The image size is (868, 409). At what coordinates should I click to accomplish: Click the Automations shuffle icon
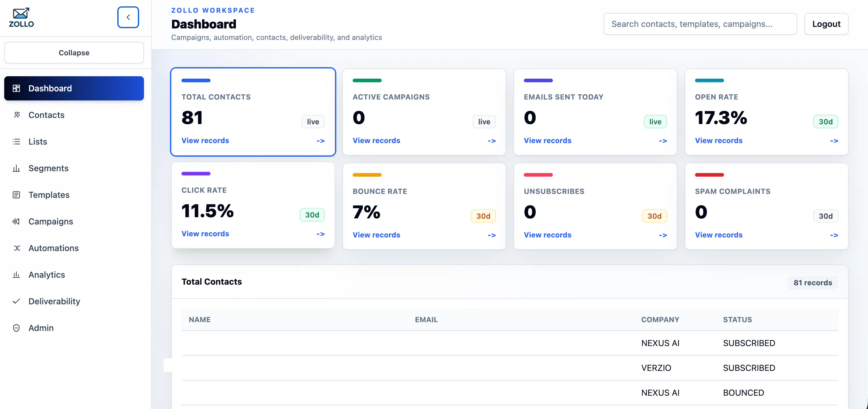[x=17, y=248]
